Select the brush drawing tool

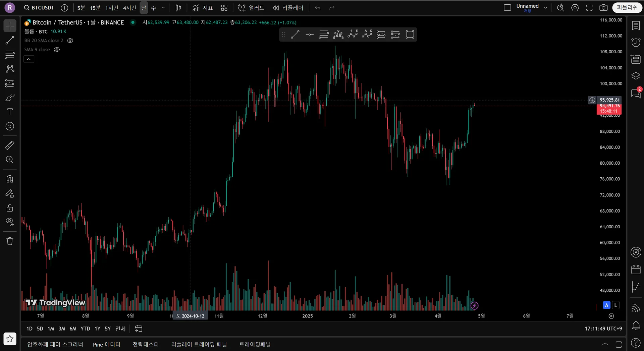pyautogui.click(x=10, y=98)
